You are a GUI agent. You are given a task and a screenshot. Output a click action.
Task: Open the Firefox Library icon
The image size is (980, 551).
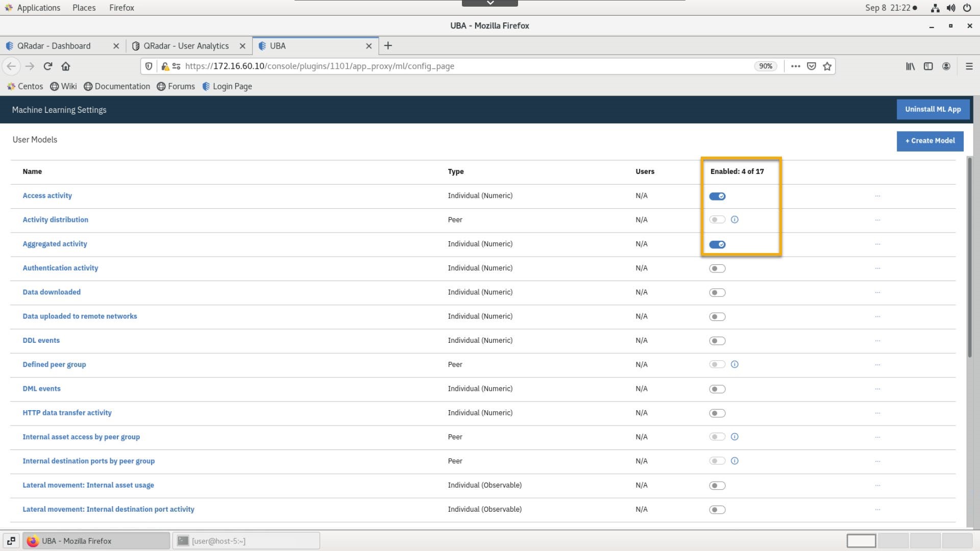tap(910, 66)
